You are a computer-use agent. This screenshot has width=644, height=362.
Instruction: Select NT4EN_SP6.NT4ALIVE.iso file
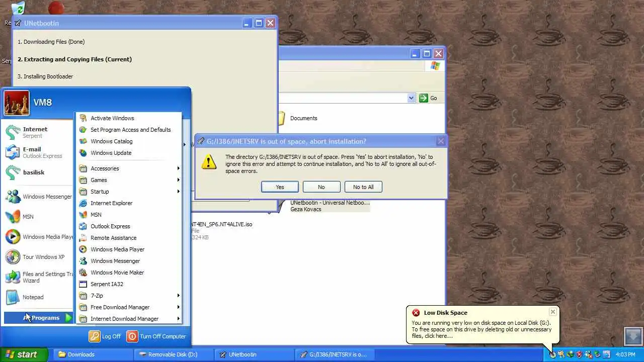click(221, 224)
